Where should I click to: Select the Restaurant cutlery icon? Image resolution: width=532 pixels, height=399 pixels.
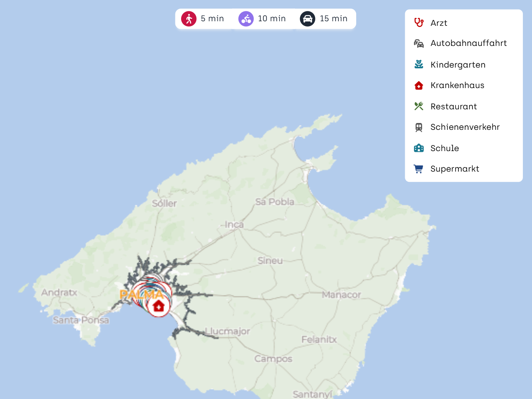point(418,106)
